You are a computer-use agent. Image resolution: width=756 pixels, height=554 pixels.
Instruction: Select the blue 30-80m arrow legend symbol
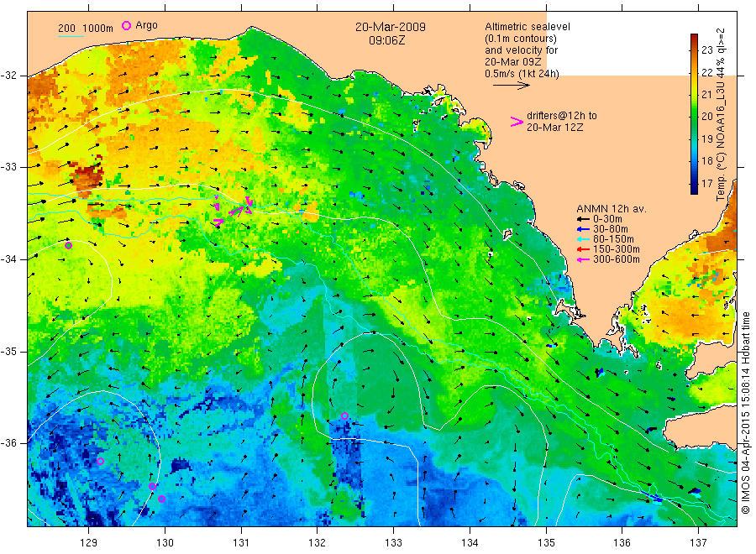(x=584, y=229)
